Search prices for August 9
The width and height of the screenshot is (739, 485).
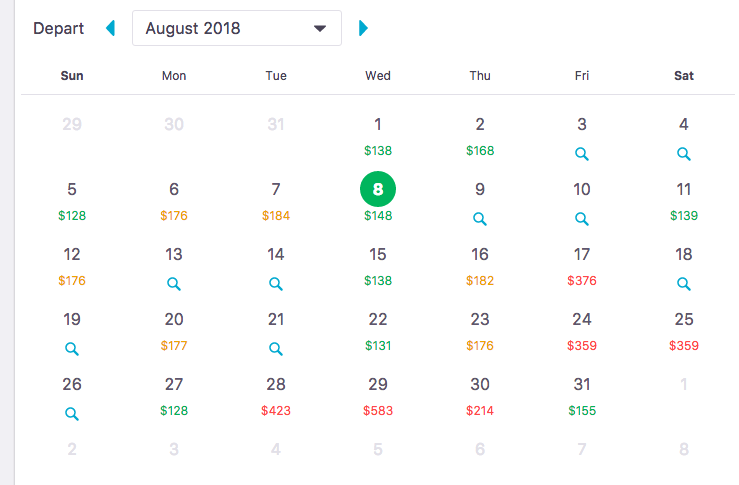pos(480,218)
